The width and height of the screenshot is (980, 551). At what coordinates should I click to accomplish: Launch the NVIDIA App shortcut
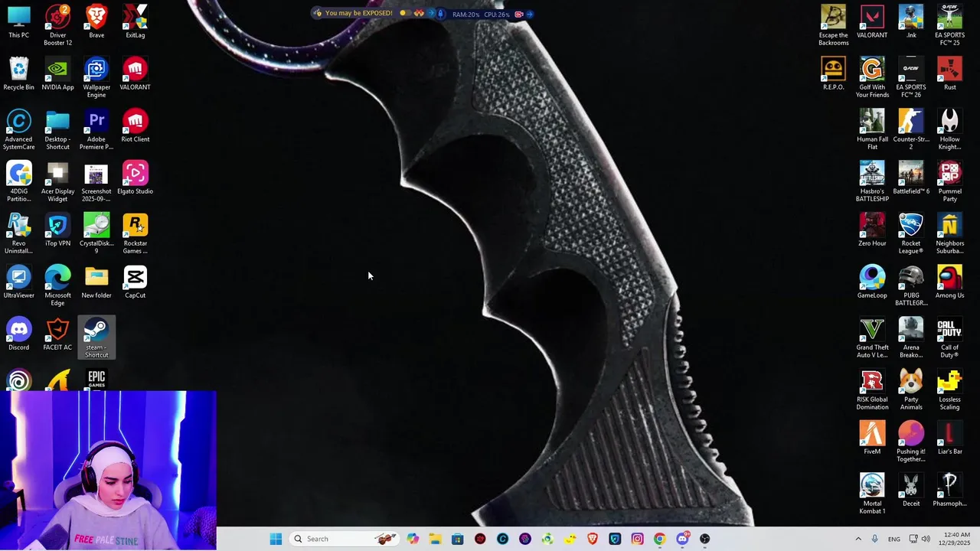point(57,73)
